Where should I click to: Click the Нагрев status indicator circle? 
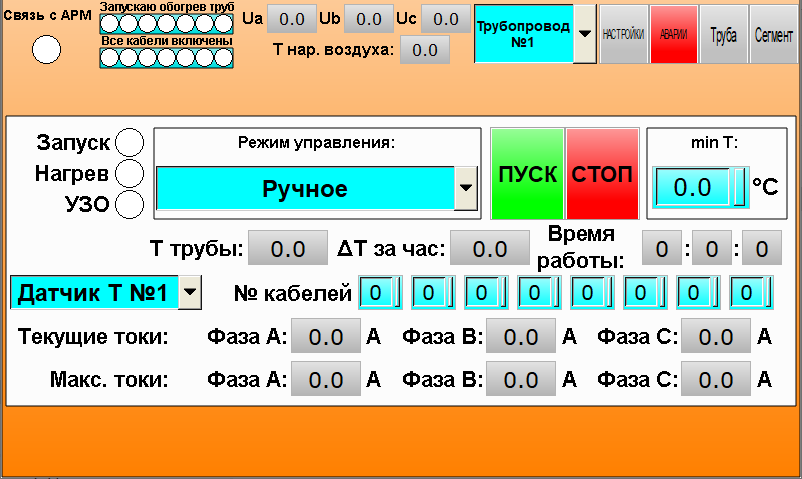coord(129,174)
